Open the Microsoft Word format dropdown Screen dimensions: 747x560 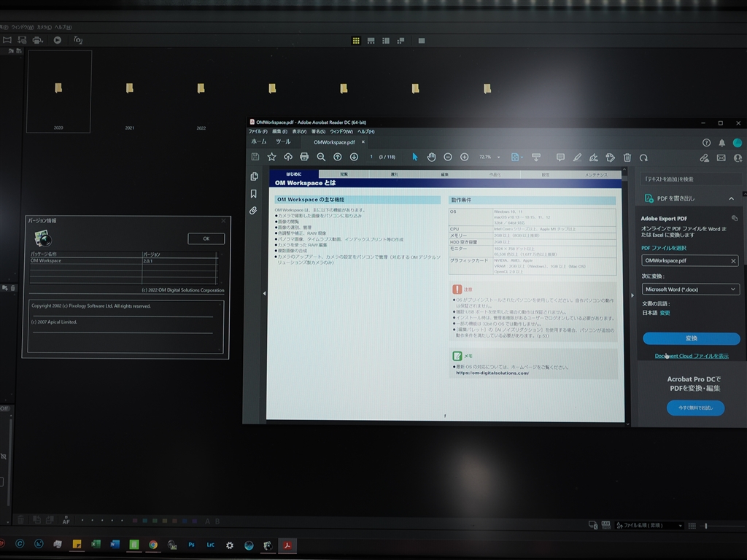pos(690,289)
